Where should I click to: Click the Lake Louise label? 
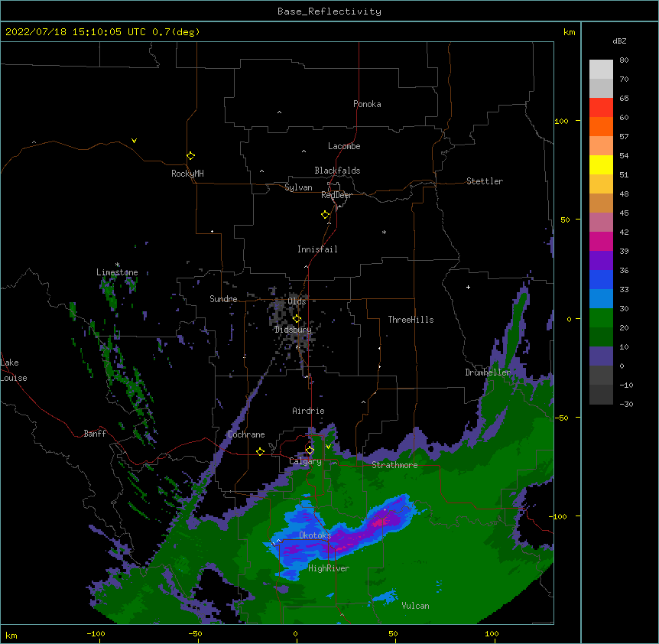click(14, 370)
